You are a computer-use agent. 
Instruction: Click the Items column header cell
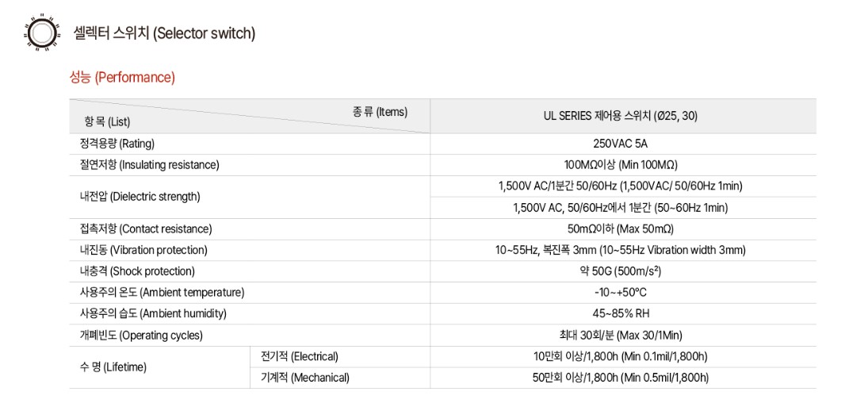click(250, 117)
